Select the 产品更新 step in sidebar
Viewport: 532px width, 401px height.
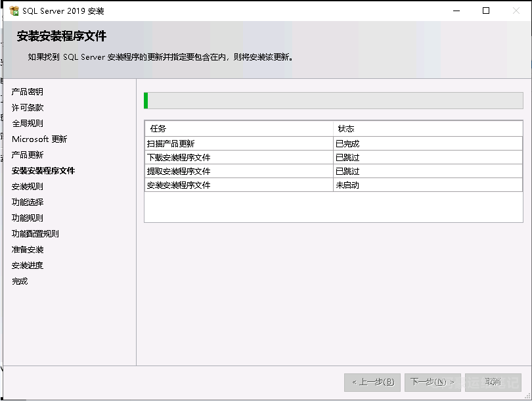[27, 155]
